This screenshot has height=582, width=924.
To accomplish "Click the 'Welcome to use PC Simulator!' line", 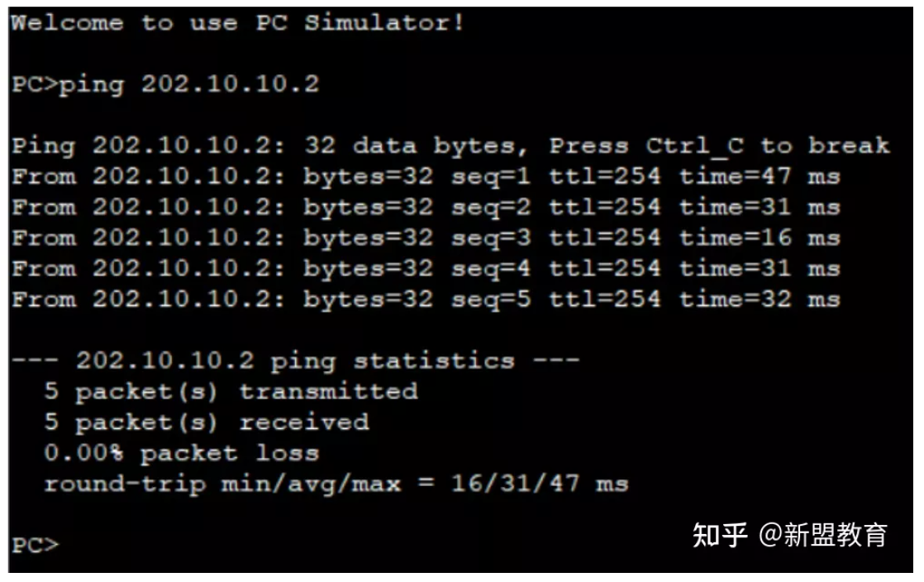I will pyautogui.click(x=237, y=22).
